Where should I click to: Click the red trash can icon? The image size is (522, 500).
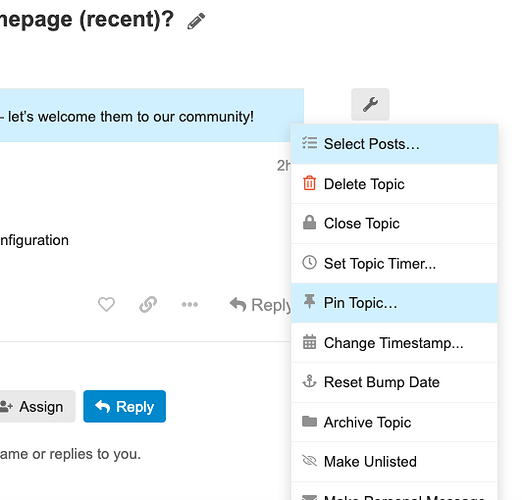coord(309,183)
